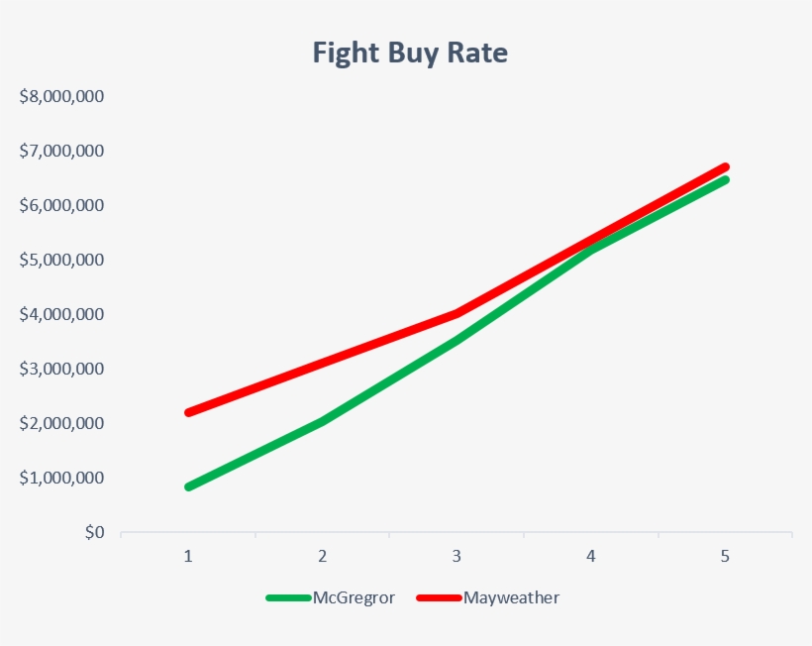Select the $4,000,000 y-axis label

pos(61,315)
